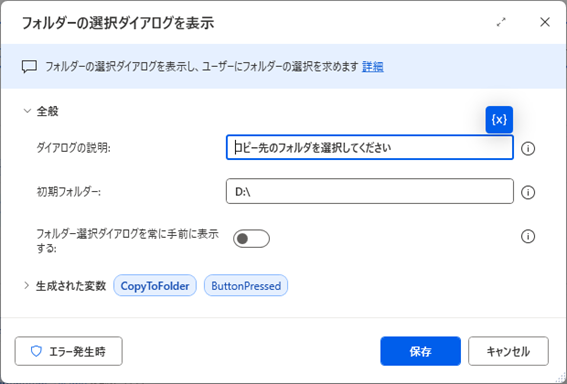
Task: Toggle フォルダー選択ダイアログを常に手前に表示する switch
Action: [251, 239]
